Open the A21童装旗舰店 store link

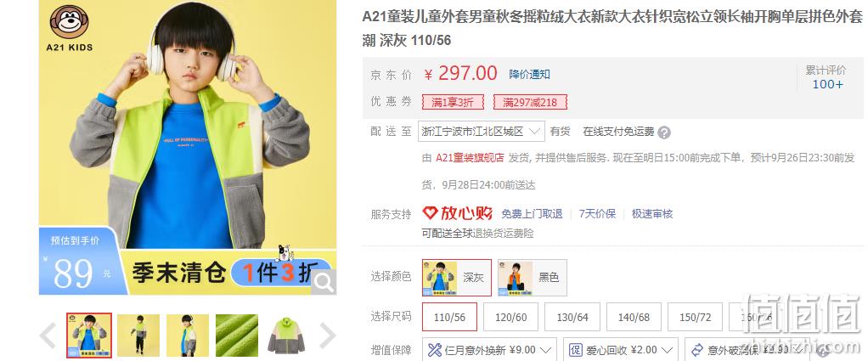(x=470, y=158)
